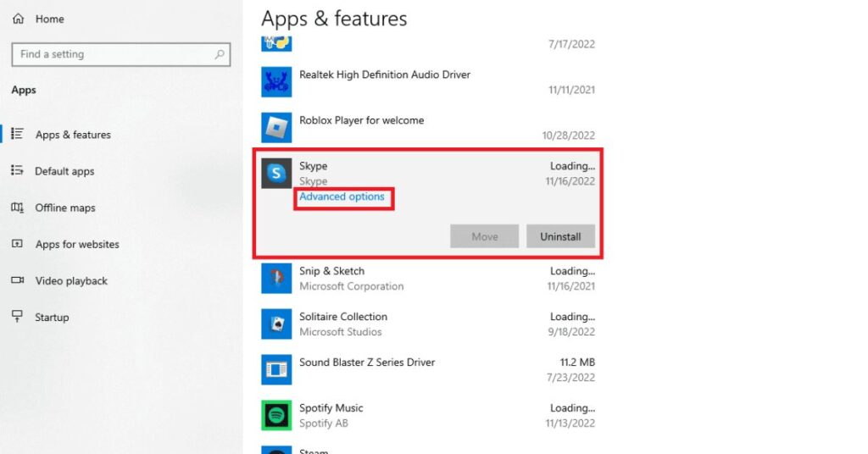Click the Python app icon at the top of the list

click(x=276, y=44)
